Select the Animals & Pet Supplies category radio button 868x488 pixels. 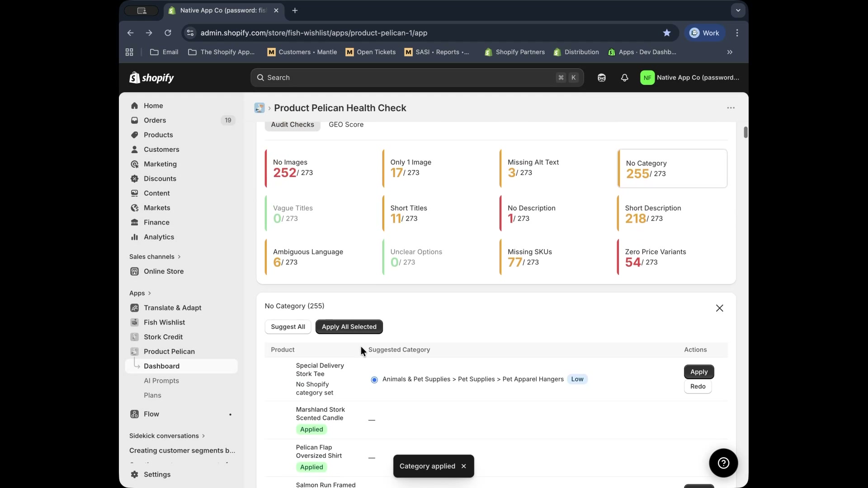point(375,380)
